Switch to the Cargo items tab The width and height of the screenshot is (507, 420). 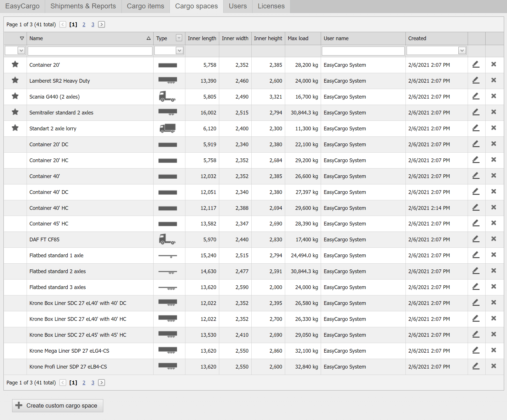(x=145, y=6)
